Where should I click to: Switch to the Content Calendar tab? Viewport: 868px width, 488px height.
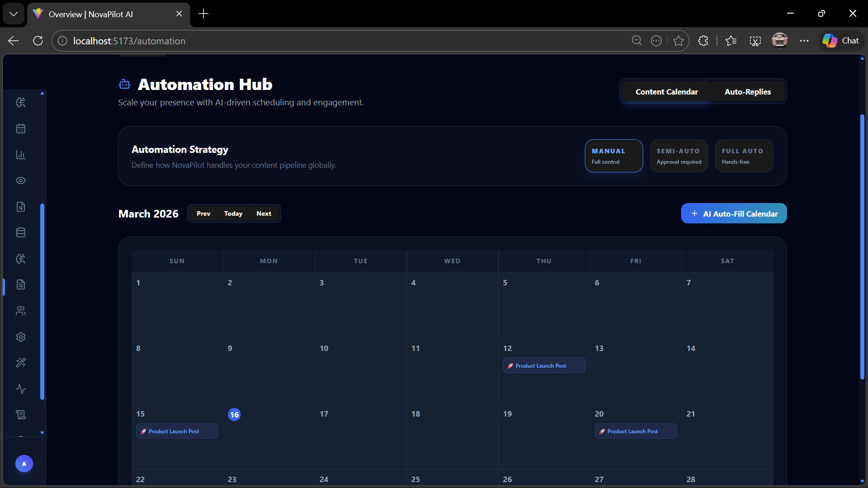click(667, 92)
